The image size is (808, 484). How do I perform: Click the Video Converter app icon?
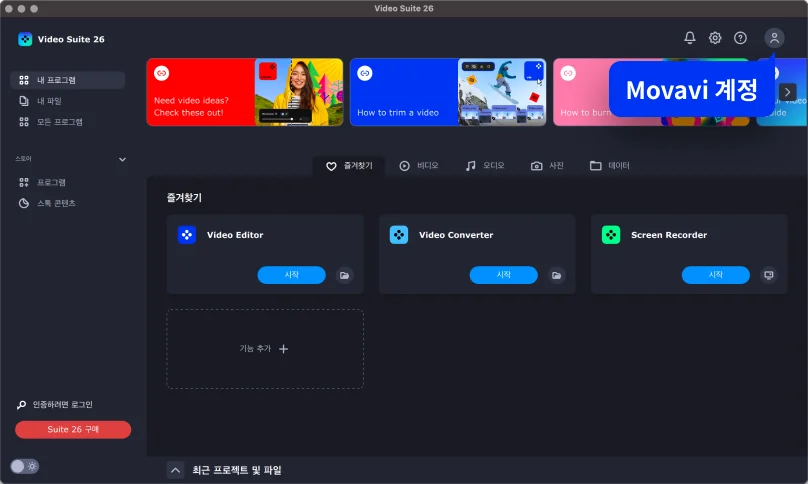(x=399, y=235)
